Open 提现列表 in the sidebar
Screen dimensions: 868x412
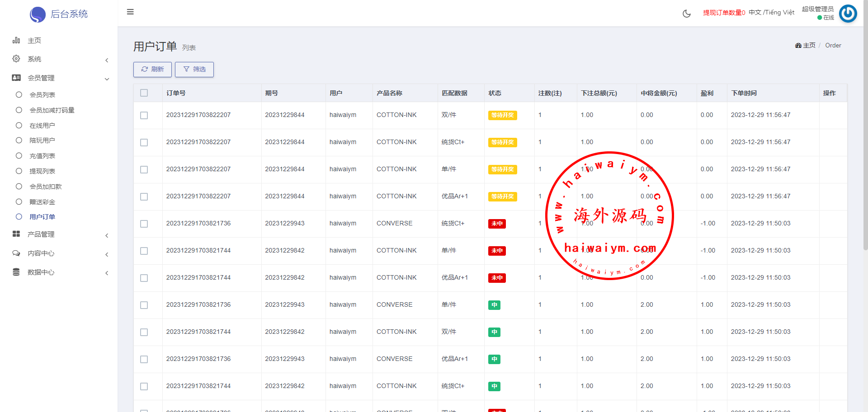coord(42,171)
